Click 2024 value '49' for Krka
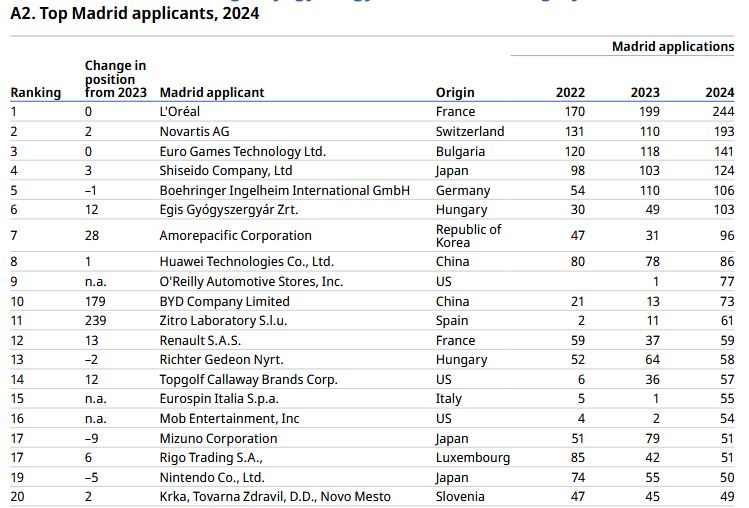This screenshot has height=508, width=749. [x=727, y=497]
